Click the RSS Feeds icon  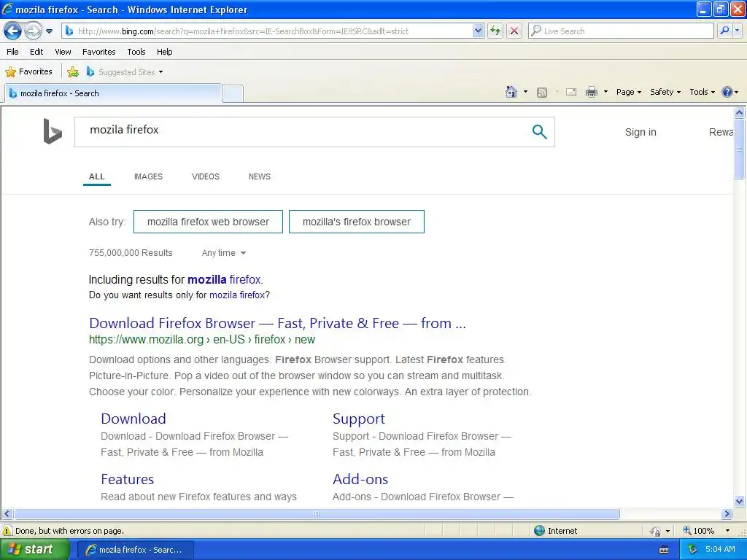click(x=542, y=93)
